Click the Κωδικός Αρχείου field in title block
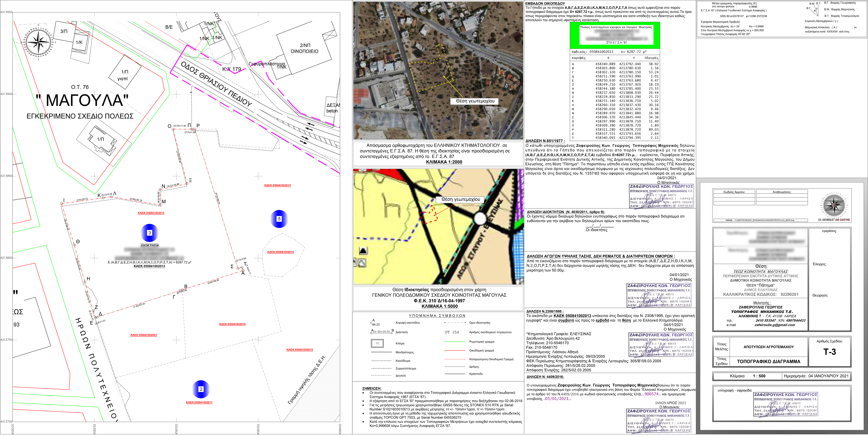 click(x=734, y=197)
